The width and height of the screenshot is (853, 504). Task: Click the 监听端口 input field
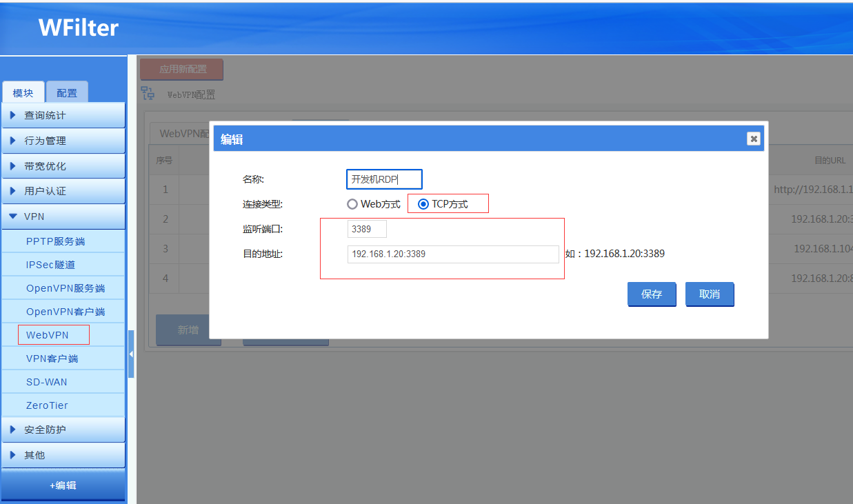[367, 229]
